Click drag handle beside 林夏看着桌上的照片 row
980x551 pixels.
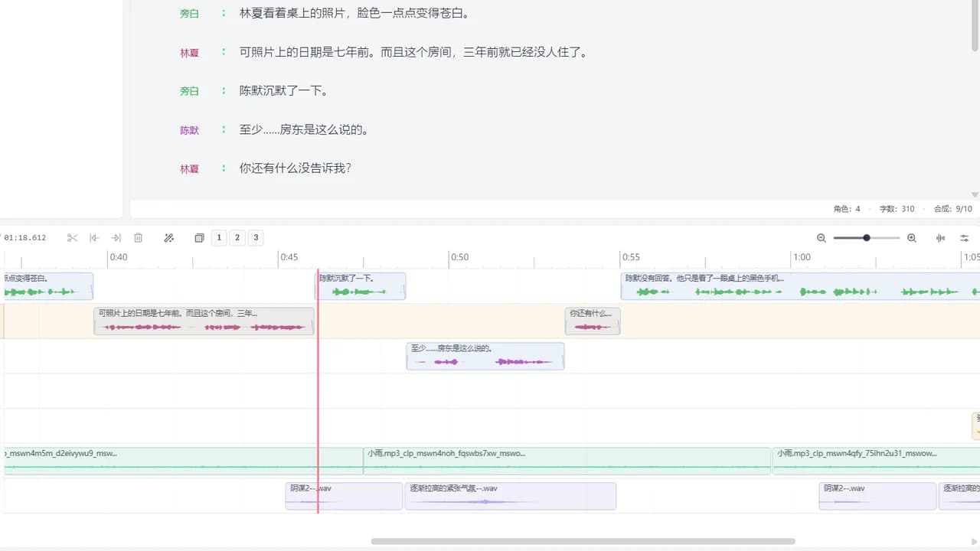click(224, 13)
